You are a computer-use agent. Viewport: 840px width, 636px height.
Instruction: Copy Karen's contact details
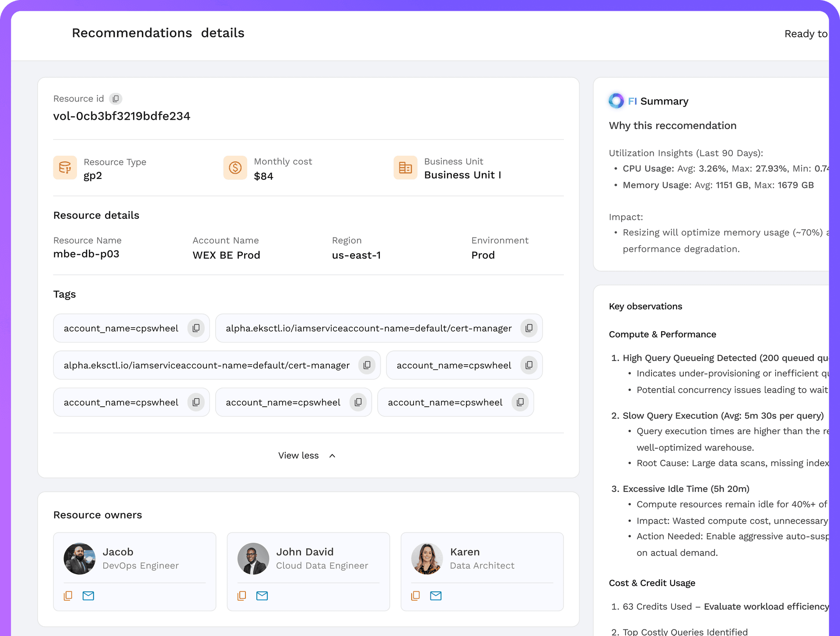pyautogui.click(x=416, y=596)
